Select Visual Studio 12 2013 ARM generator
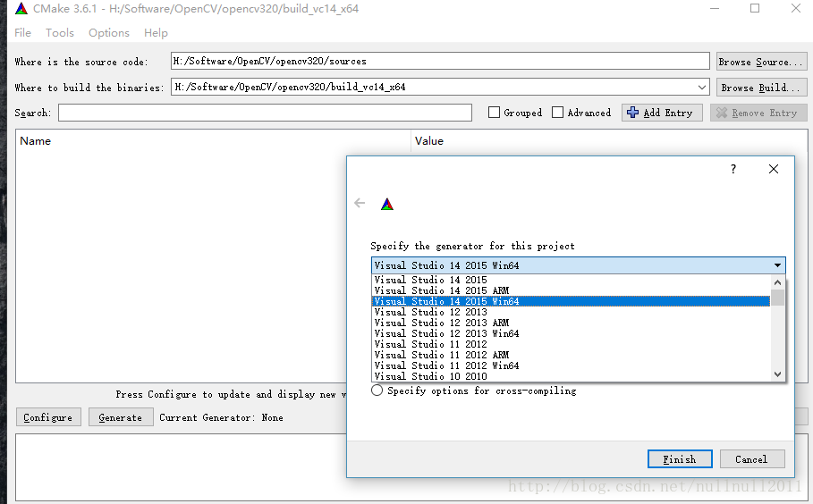The image size is (813, 504). [x=571, y=323]
